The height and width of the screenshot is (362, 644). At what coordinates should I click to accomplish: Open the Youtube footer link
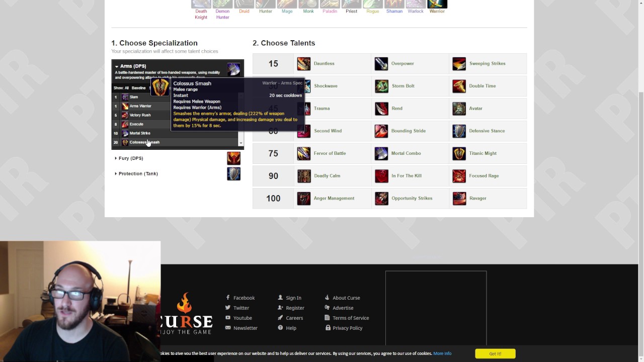(243, 318)
